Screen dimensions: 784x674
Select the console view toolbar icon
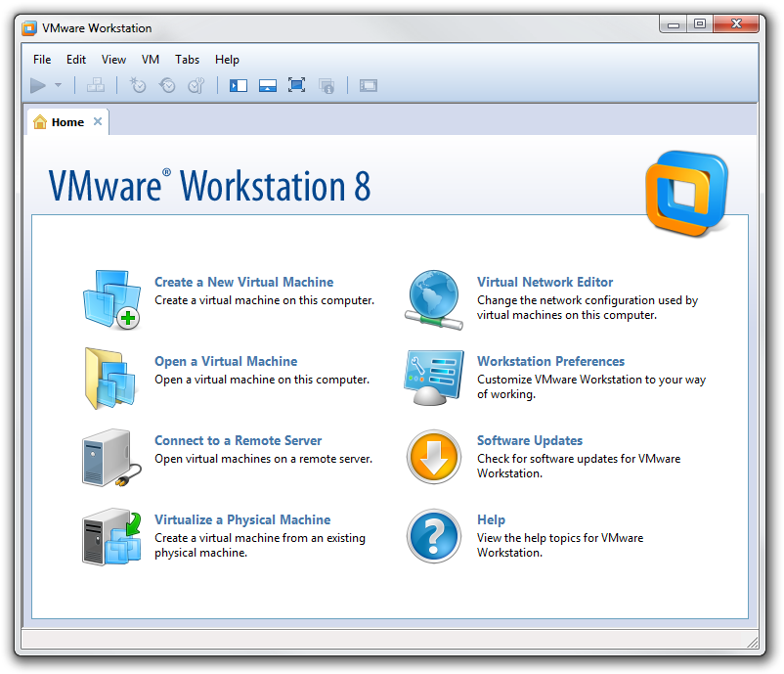[368, 85]
